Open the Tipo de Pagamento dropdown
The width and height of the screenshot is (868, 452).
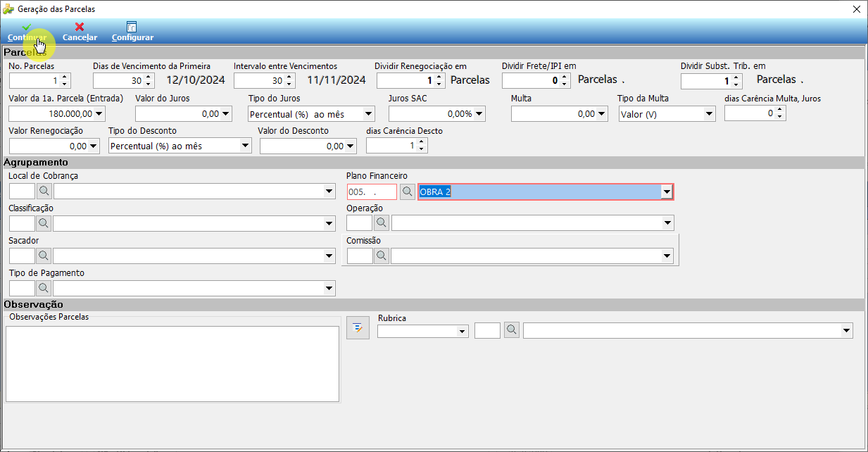point(329,288)
